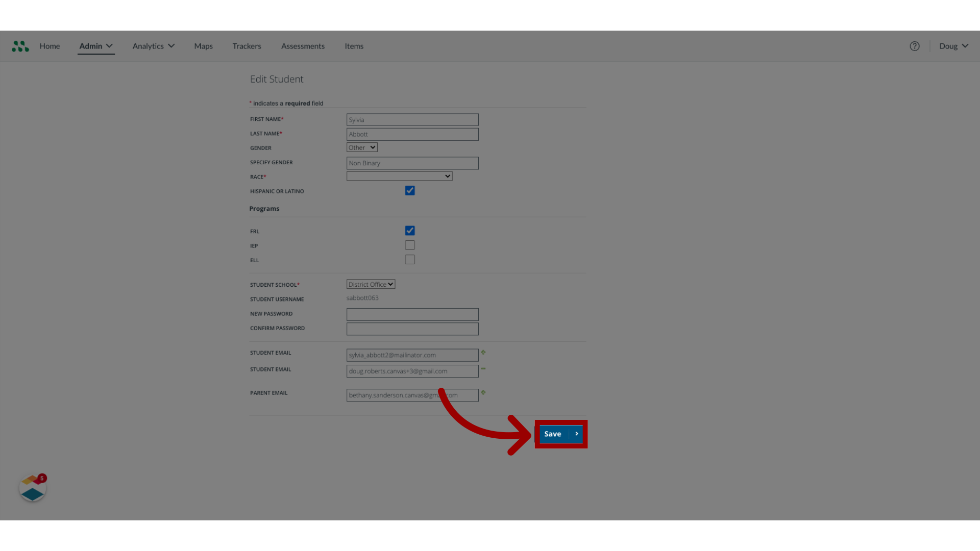Image resolution: width=980 pixels, height=551 pixels.
Task: Toggle the Hispanic or Latino checkbox
Action: 409,190
